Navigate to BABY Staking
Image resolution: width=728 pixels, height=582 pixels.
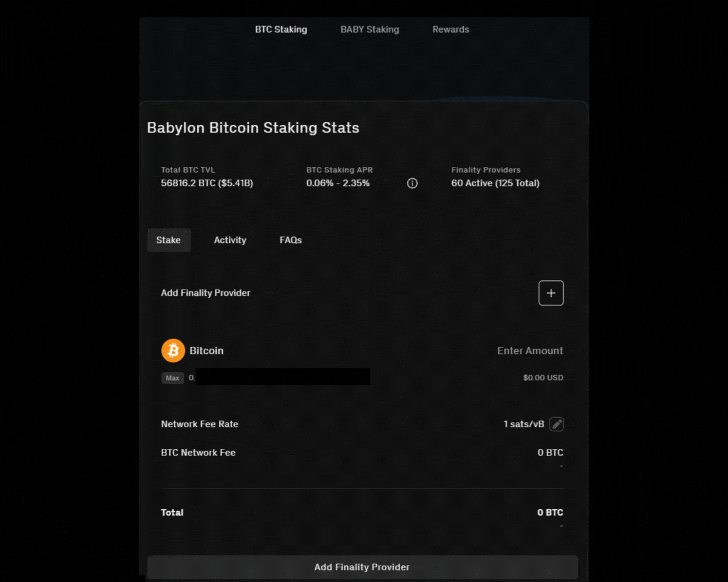369,29
